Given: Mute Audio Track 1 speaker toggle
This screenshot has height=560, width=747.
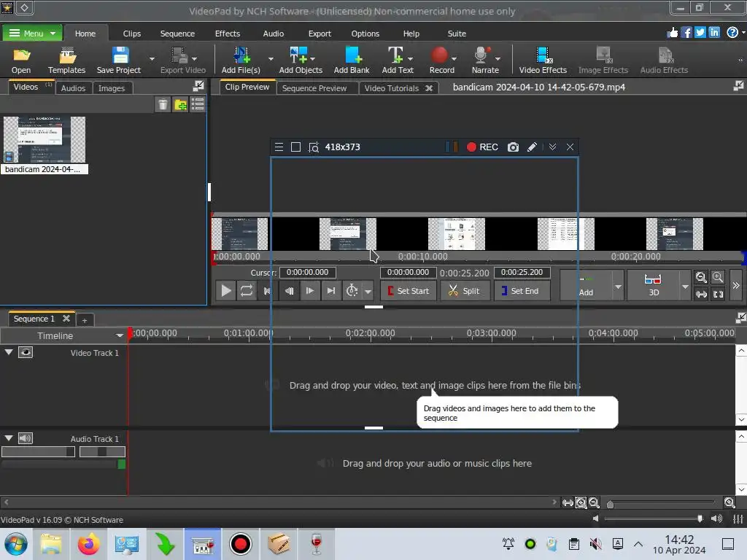Looking at the screenshot, I should pyautogui.click(x=26, y=438).
